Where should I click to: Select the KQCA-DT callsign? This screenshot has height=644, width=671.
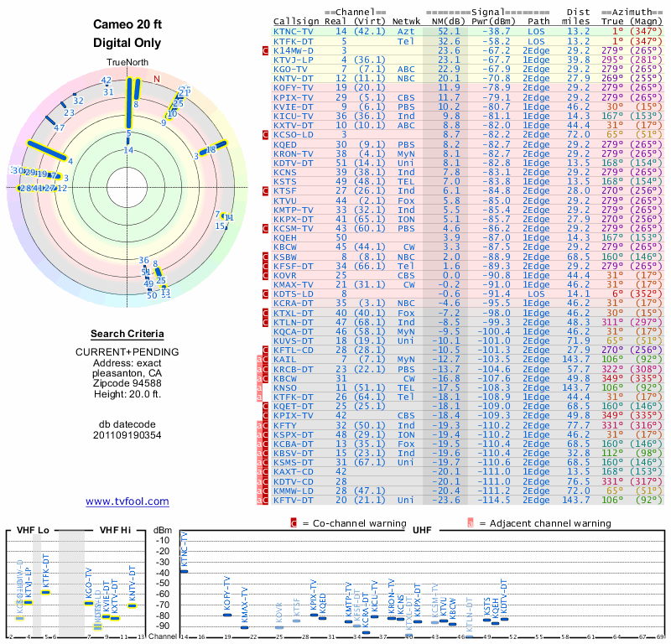coord(294,331)
